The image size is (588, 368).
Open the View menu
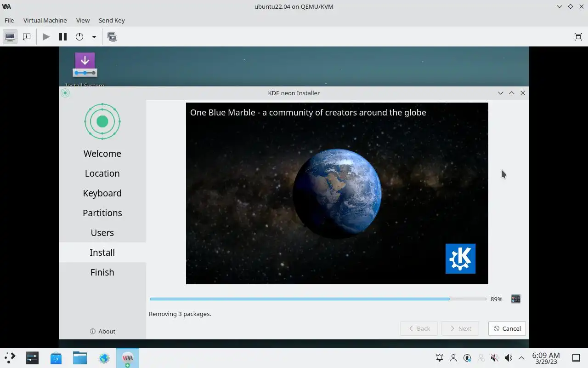[x=83, y=20]
